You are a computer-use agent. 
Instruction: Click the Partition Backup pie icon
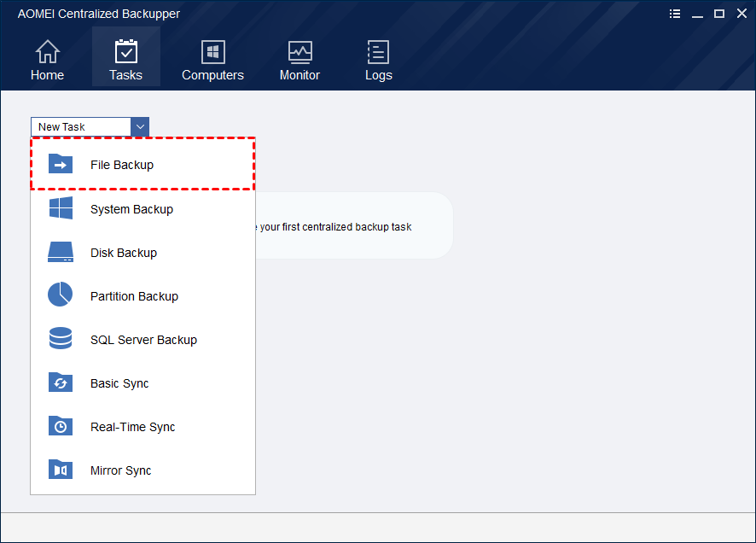click(61, 295)
